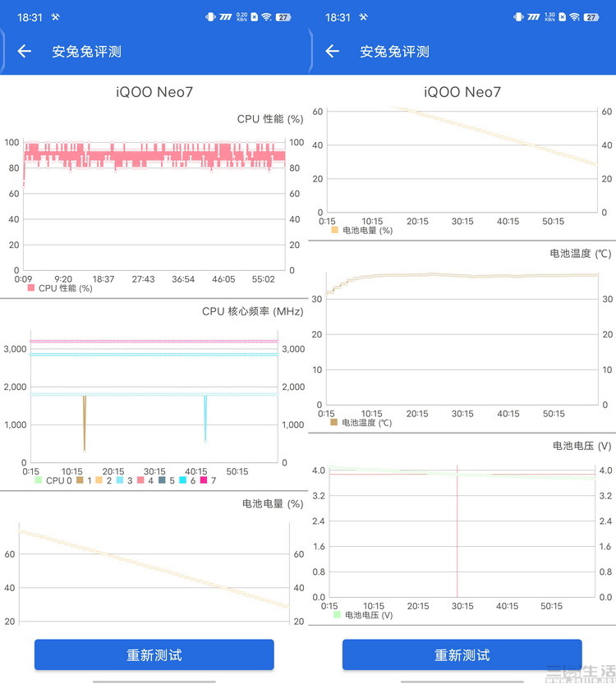This screenshot has width=616, height=684.
Task: Tap the 电池电压 (V) chart title
Action: click(x=582, y=446)
